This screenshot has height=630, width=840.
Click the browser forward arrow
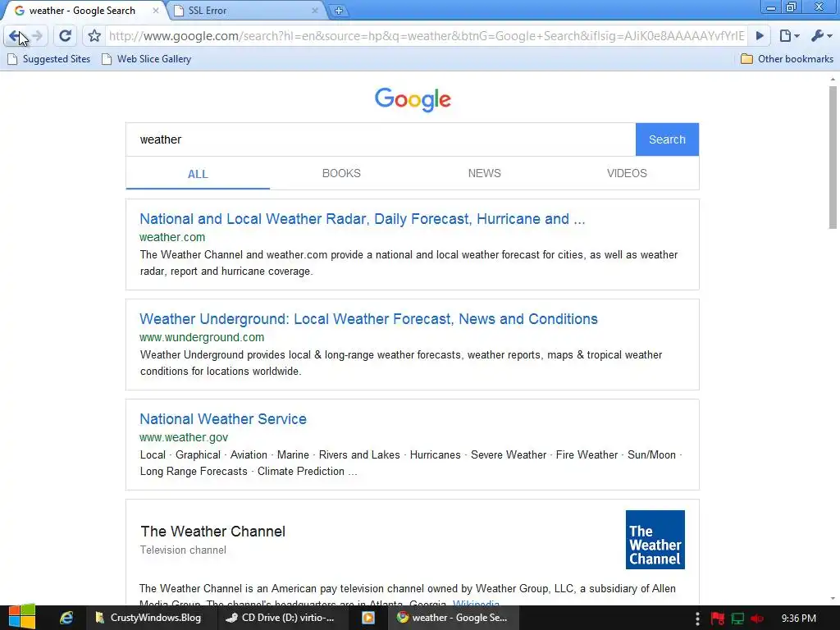tap(37, 36)
